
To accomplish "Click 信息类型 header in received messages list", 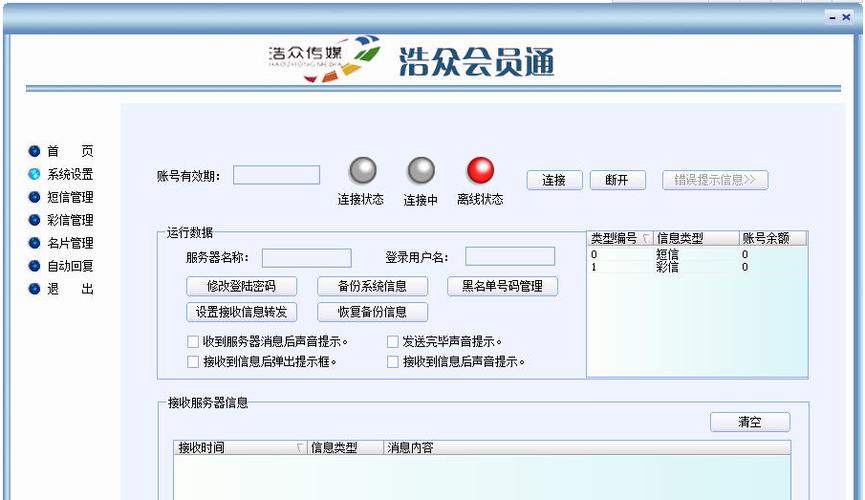I will (x=345, y=448).
